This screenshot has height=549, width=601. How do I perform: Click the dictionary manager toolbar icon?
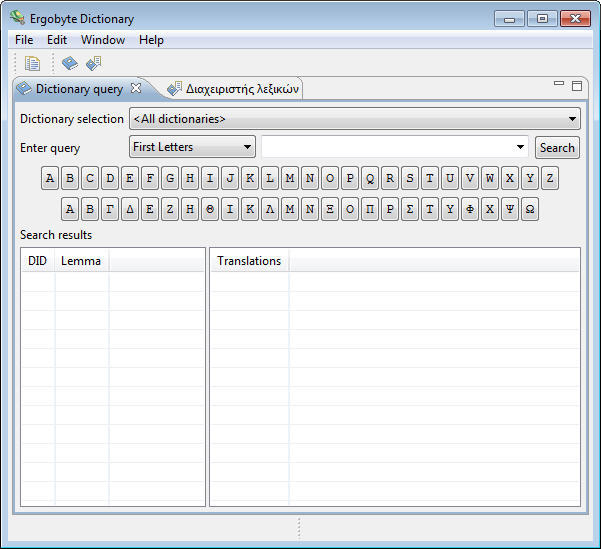[94, 64]
